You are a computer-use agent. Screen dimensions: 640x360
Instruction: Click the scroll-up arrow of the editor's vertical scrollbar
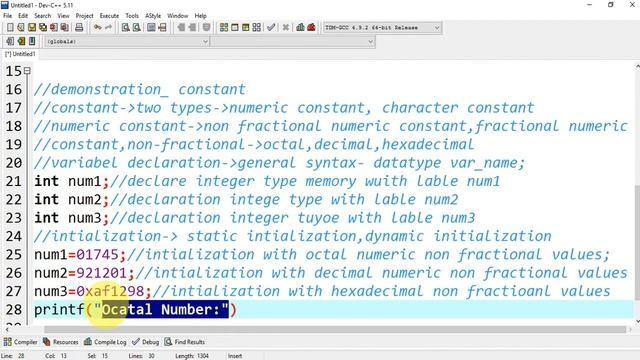(637, 66)
